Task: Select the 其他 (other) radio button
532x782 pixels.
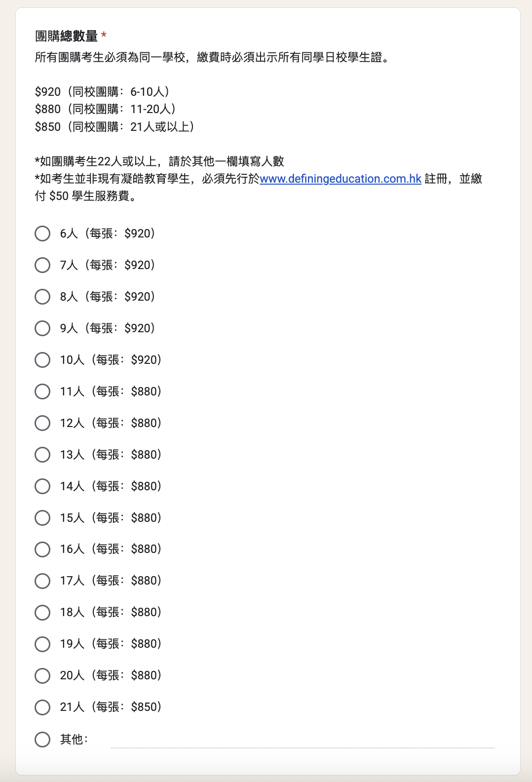Action: (42, 739)
